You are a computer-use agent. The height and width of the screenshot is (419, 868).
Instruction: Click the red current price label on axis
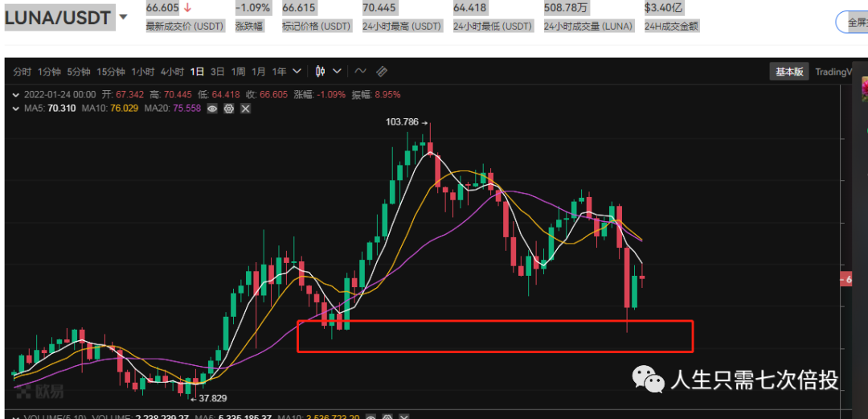(x=845, y=279)
